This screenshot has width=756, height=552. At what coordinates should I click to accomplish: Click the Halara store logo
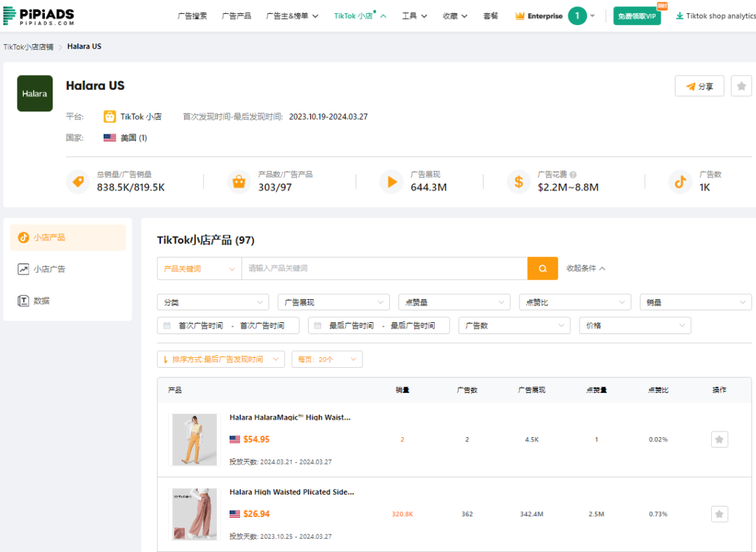click(x=35, y=93)
